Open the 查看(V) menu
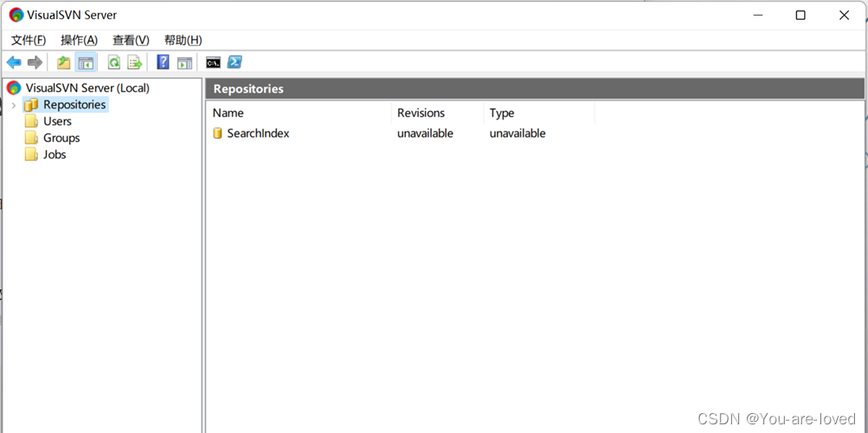 (x=132, y=40)
